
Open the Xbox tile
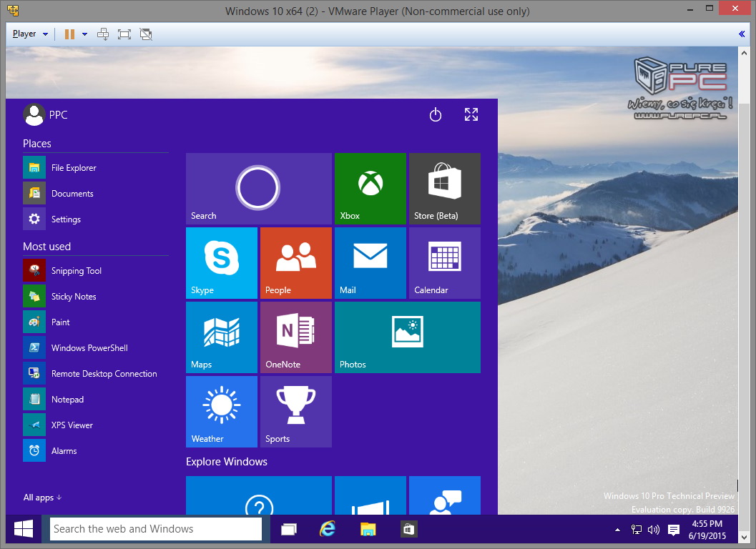[x=370, y=188]
